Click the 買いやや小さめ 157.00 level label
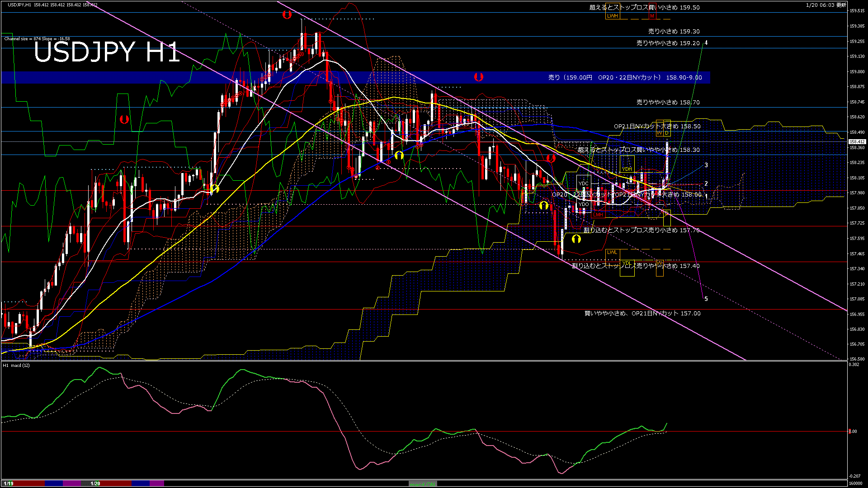Screen dimensions: 868x488 642,313
